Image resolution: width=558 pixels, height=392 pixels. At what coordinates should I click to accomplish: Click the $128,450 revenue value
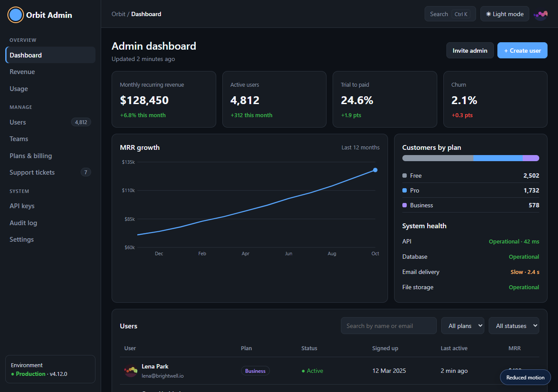(144, 101)
